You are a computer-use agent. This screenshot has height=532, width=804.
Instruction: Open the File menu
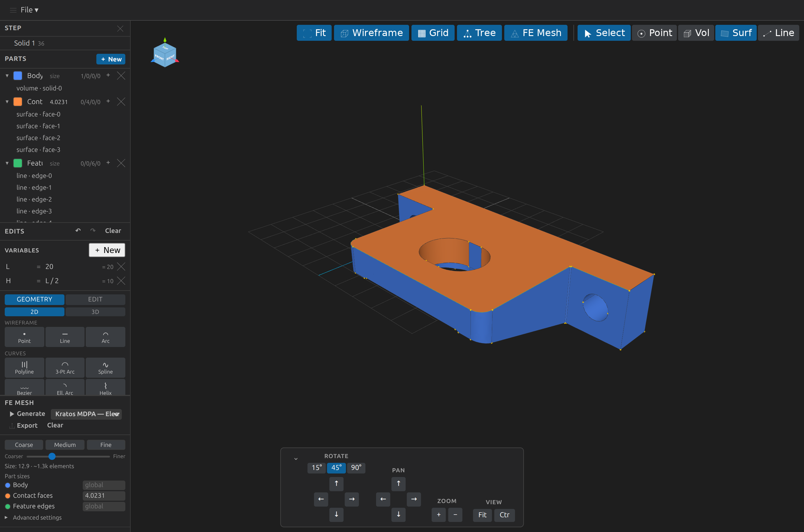click(29, 10)
